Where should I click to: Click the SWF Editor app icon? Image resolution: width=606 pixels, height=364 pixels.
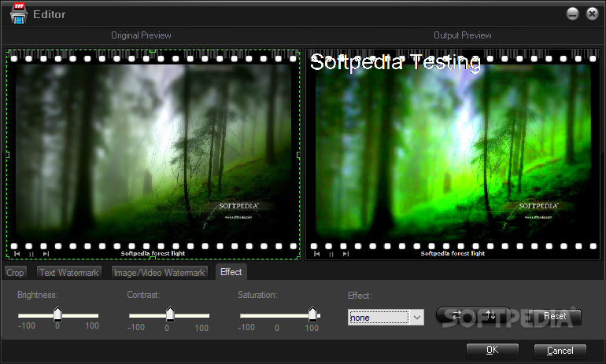[x=19, y=13]
